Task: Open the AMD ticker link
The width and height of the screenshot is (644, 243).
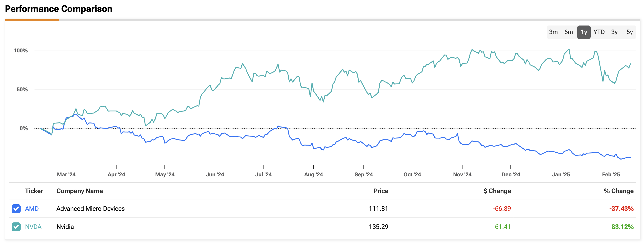Action: [x=32, y=209]
